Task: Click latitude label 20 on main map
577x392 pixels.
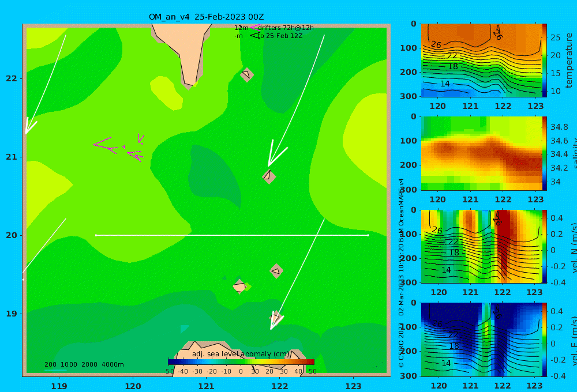Action: click(12, 235)
